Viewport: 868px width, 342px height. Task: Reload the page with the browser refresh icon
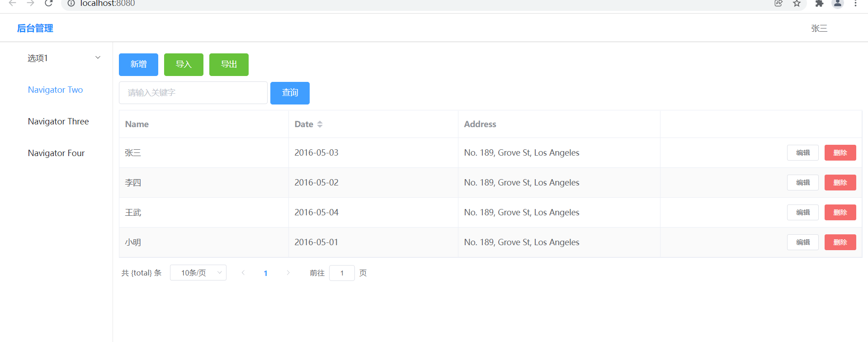point(49,3)
